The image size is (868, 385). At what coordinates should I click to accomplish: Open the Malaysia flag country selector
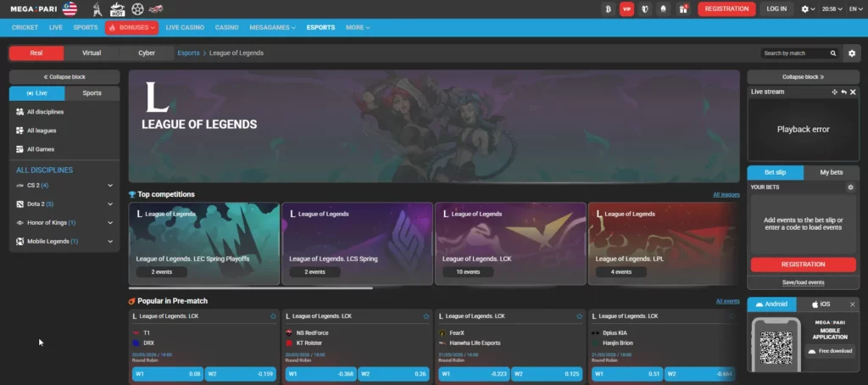(x=70, y=8)
